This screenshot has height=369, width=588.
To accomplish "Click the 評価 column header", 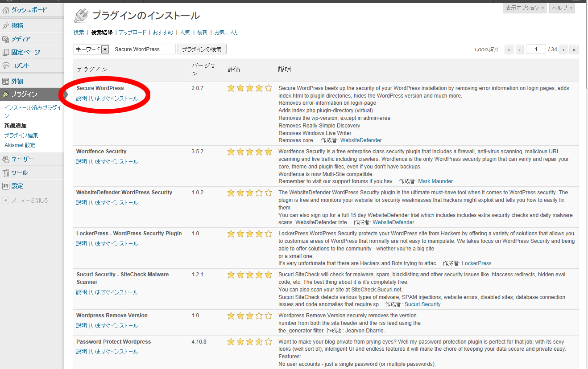I will pos(234,70).
